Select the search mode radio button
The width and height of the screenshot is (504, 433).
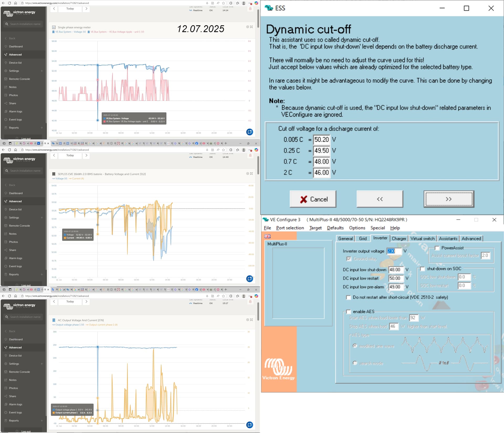pos(355,363)
